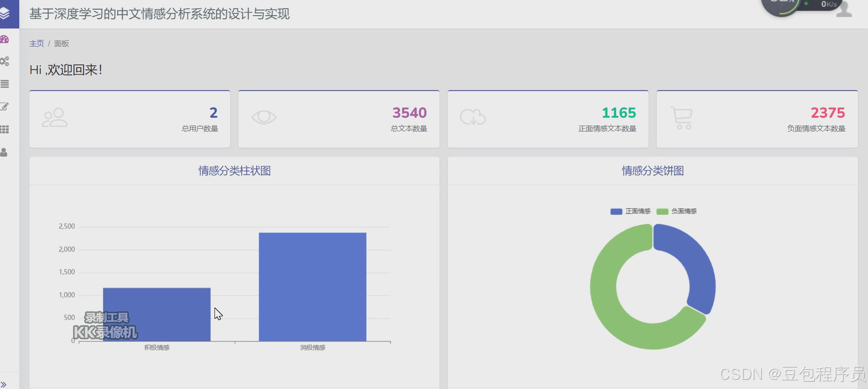
Task: Open the user person icon in sidebar
Action: click(x=4, y=152)
